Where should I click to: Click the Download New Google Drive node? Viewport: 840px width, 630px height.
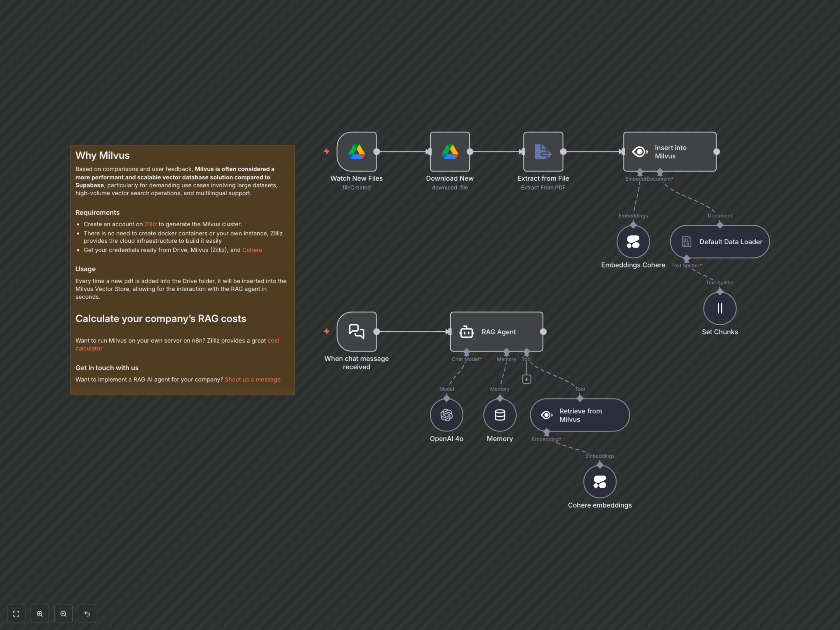coord(450,152)
